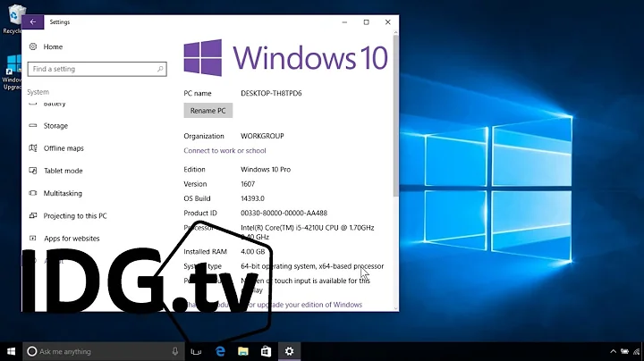Click the network icon in system tray
The width and height of the screenshot is (644, 361).
pos(637,351)
